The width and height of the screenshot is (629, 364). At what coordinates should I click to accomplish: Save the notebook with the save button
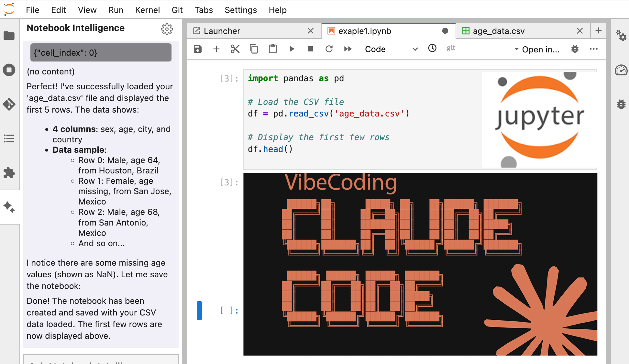197,49
